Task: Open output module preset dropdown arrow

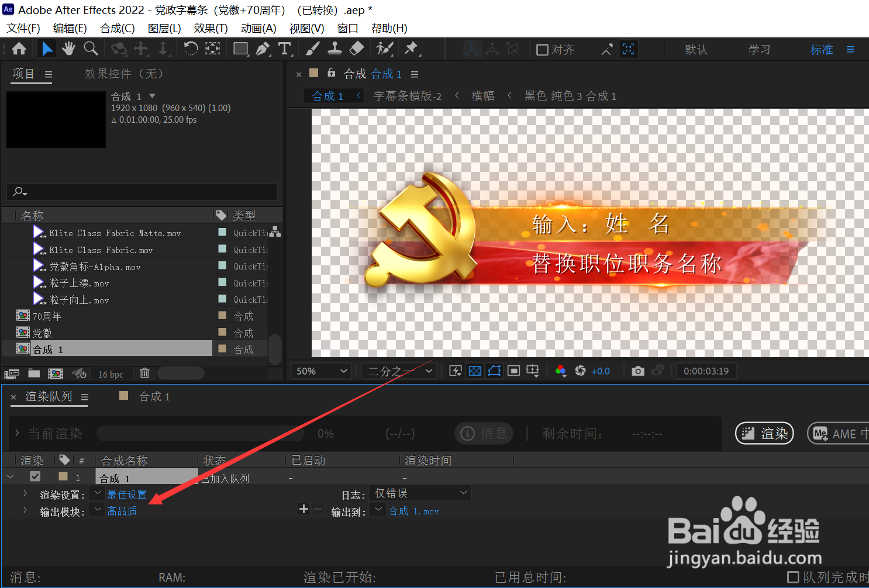Action: 98,510
